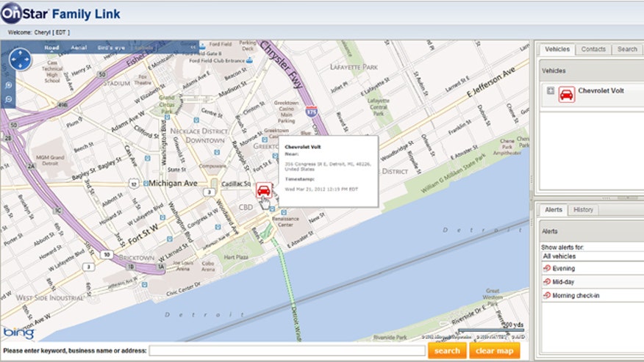This screenshot has width=644, height=362.
Task: Select the Evening alert
Action: coord(593,269)
